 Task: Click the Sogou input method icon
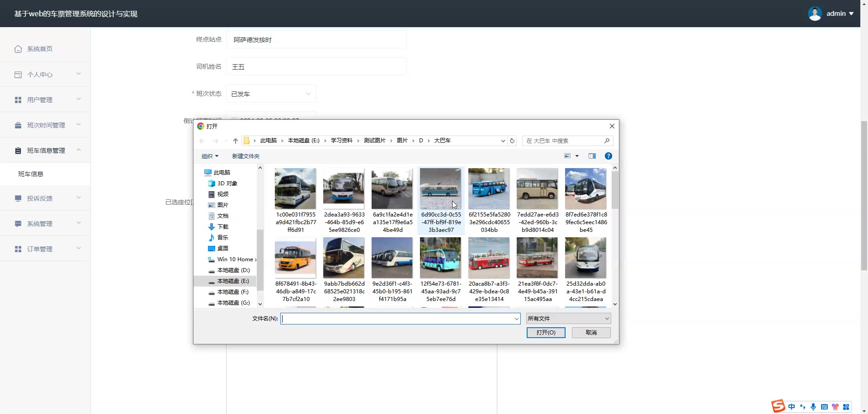tap(778, 406)
